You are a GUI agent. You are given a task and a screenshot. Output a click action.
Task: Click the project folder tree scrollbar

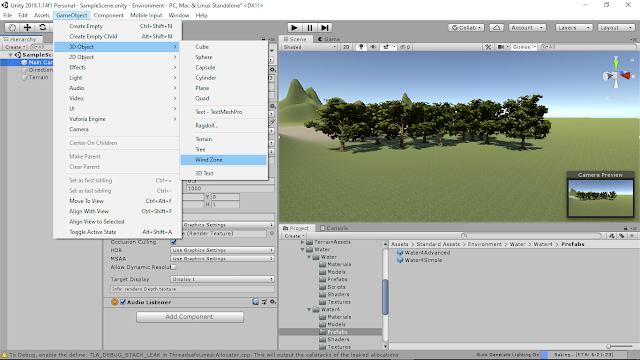tap(385, 296)
